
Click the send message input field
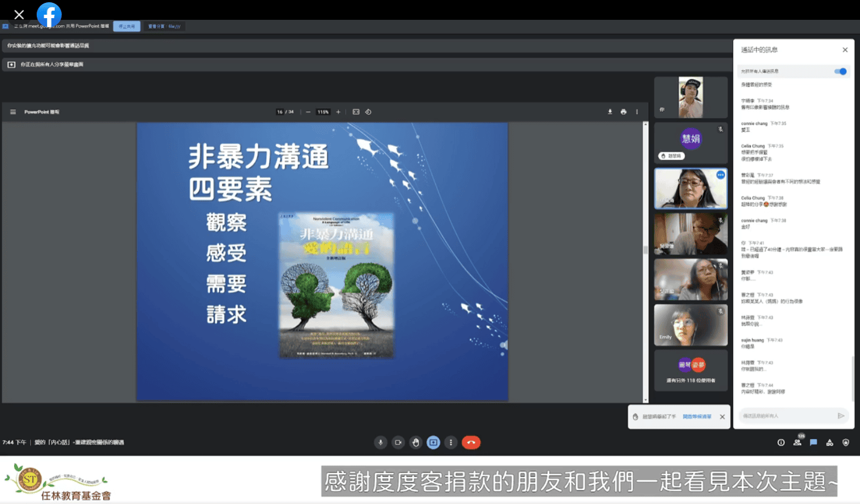click(787, 416)
